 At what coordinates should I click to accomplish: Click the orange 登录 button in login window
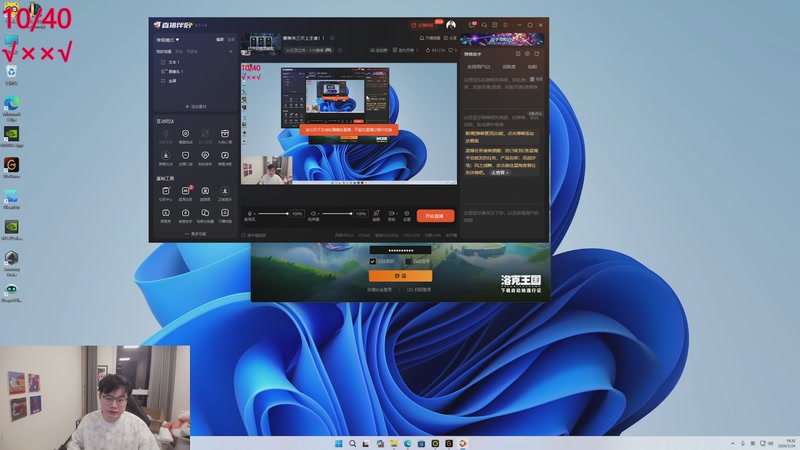(401, 276)
